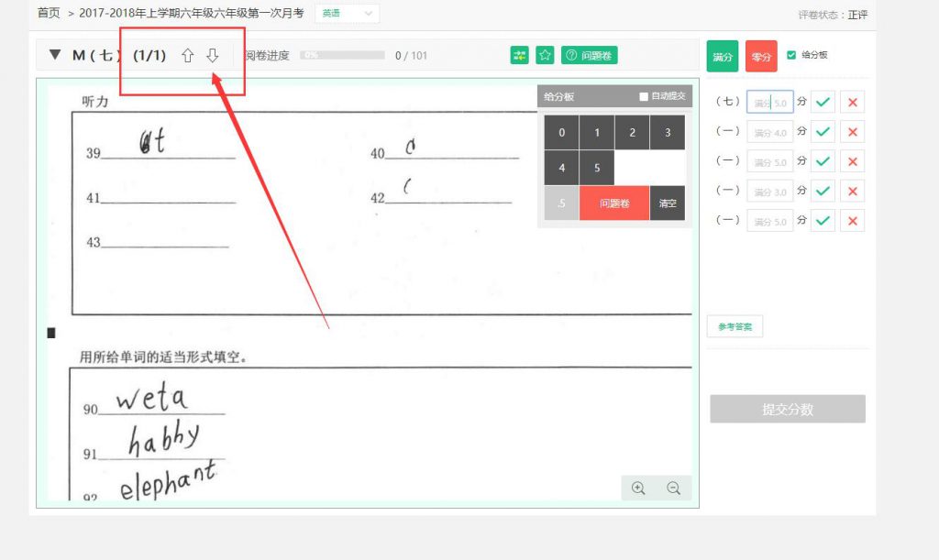Screen dimensions: 939x560
Task: Open 参考答案 reference answer
Action: tap(735, 327)
